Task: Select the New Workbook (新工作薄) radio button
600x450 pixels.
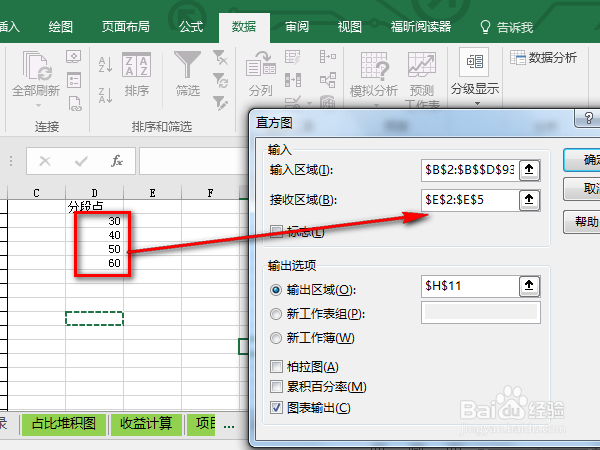Action: 276,338
